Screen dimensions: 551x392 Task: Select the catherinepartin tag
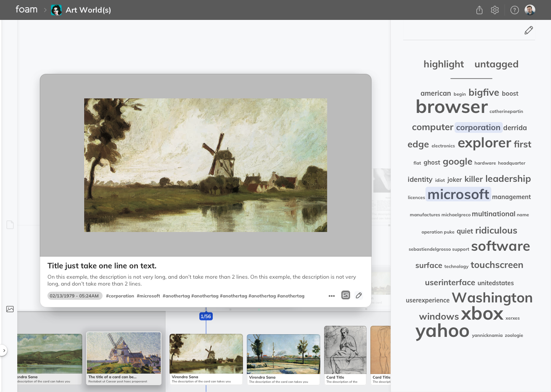tap(506, 111)
